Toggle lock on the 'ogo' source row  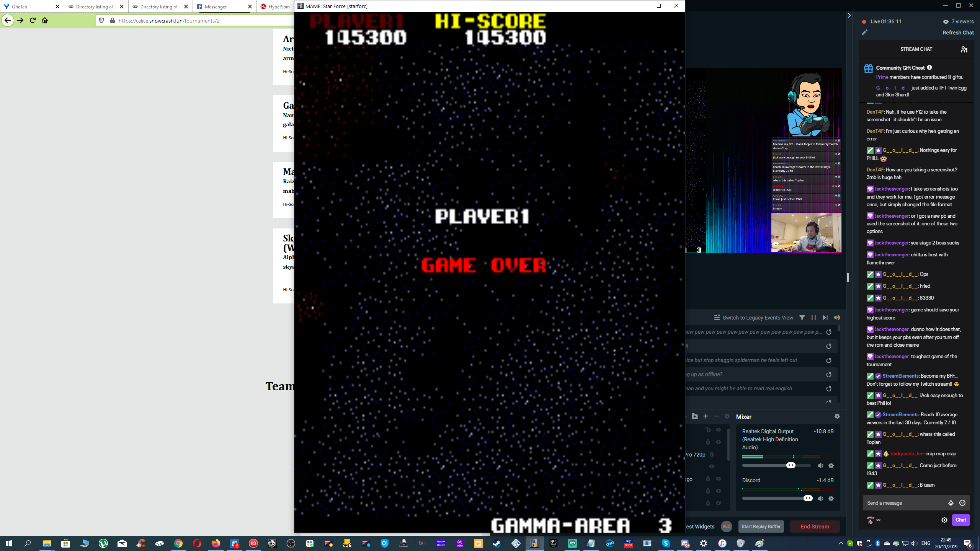coord(708,479)
